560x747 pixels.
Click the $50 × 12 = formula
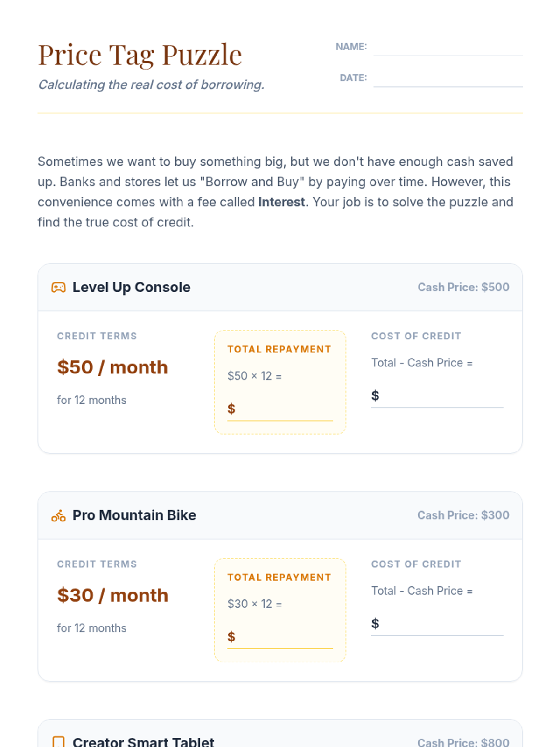254,376
